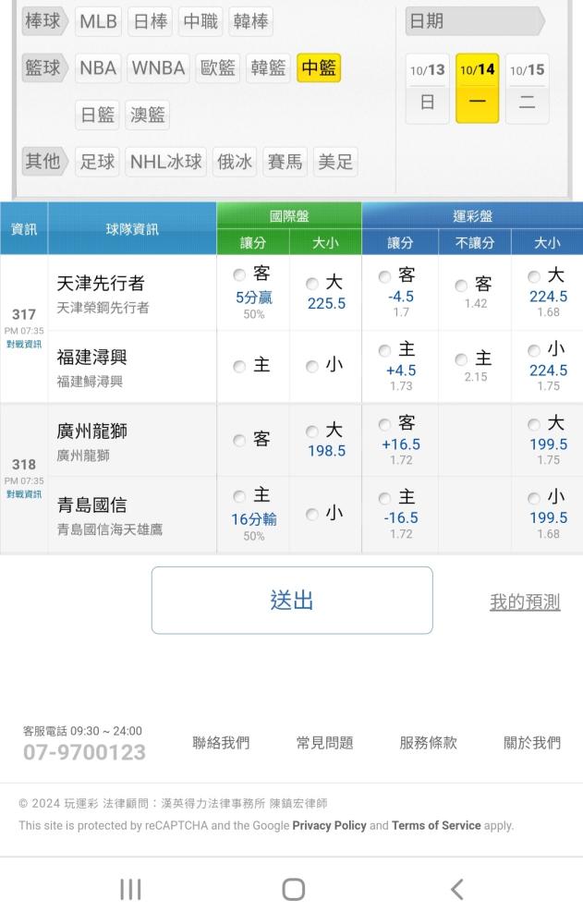583x924 pixels.
Task: Open 對戰資訊 for game 317
Action: coord(24,343)
